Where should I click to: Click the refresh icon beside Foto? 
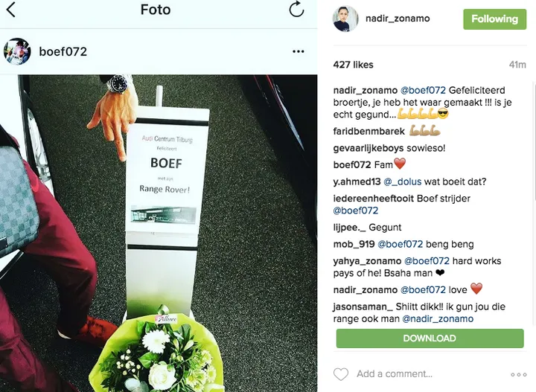296,9
